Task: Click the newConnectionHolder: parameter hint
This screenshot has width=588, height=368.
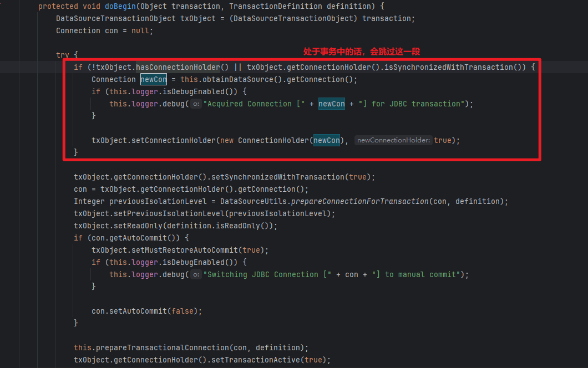Action: pyautogui.click(x=393, y=141)
